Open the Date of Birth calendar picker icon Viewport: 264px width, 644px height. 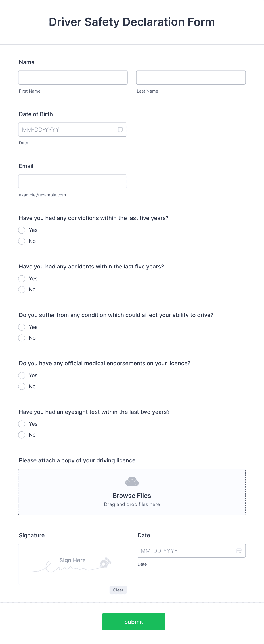[120, 129]
